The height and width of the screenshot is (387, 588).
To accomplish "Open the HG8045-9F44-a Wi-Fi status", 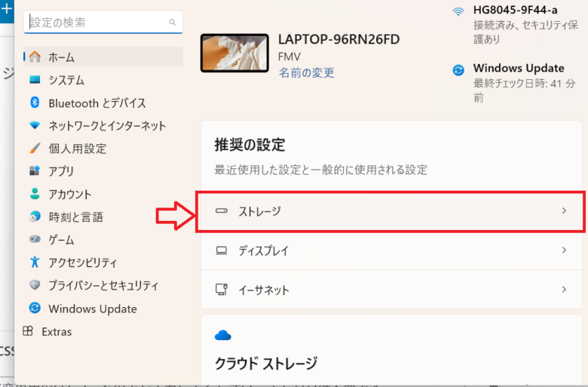I will pos(515,11).
